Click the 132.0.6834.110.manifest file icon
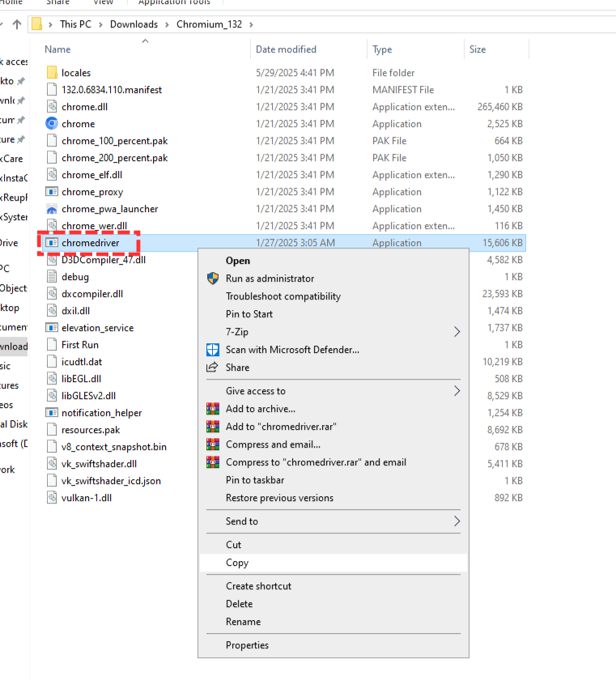This screenshot has width=616, height=680. 52,90
